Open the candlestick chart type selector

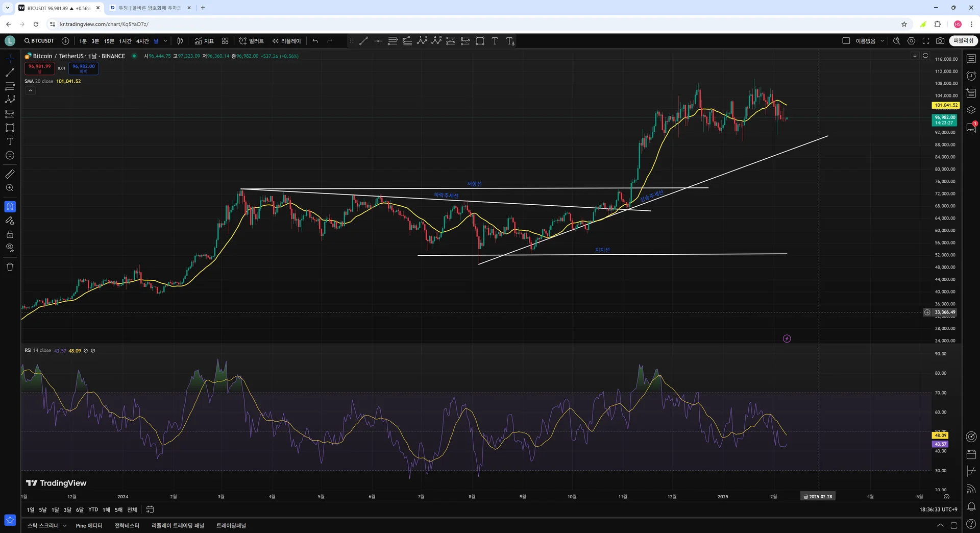click(180, 41)
